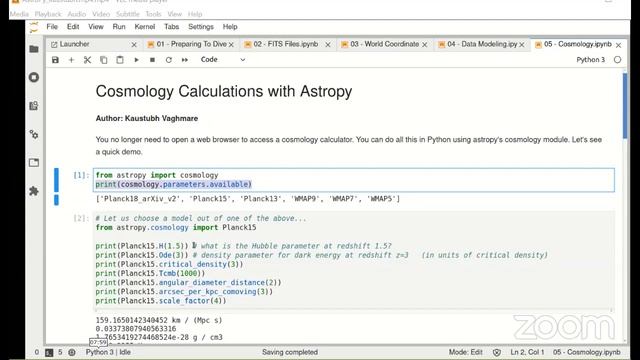Click the trusted notebook shield icon

click(x=497, y=352)
